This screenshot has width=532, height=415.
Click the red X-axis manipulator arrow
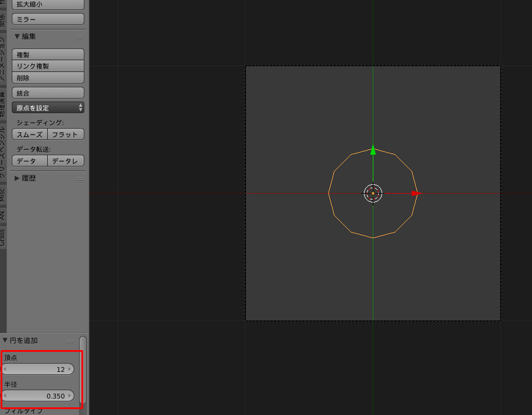(x=416, y=193)
